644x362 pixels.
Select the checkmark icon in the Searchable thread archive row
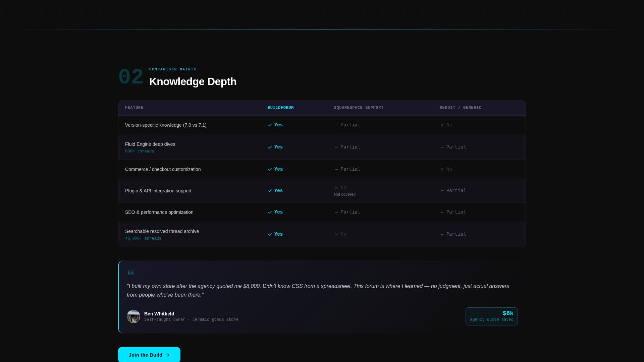[x=270, y=234]
